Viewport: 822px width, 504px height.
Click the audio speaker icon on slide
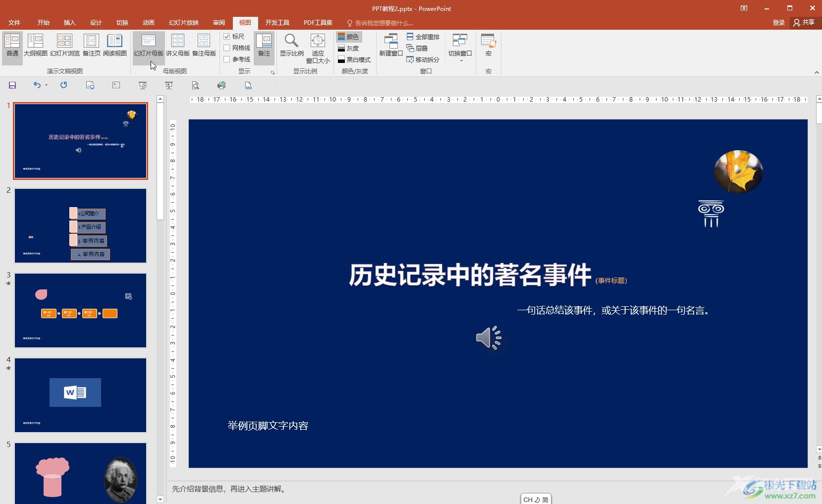click(x=489, y=338)
